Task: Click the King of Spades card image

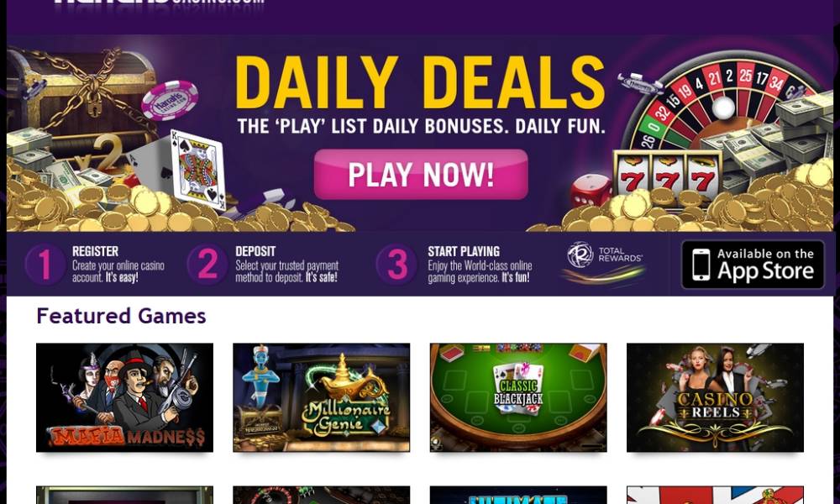Action: click(197, 171)
